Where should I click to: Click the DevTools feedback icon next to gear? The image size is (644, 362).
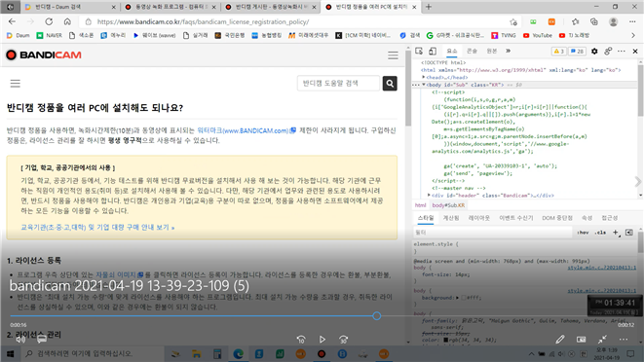(x=608, y=52)
